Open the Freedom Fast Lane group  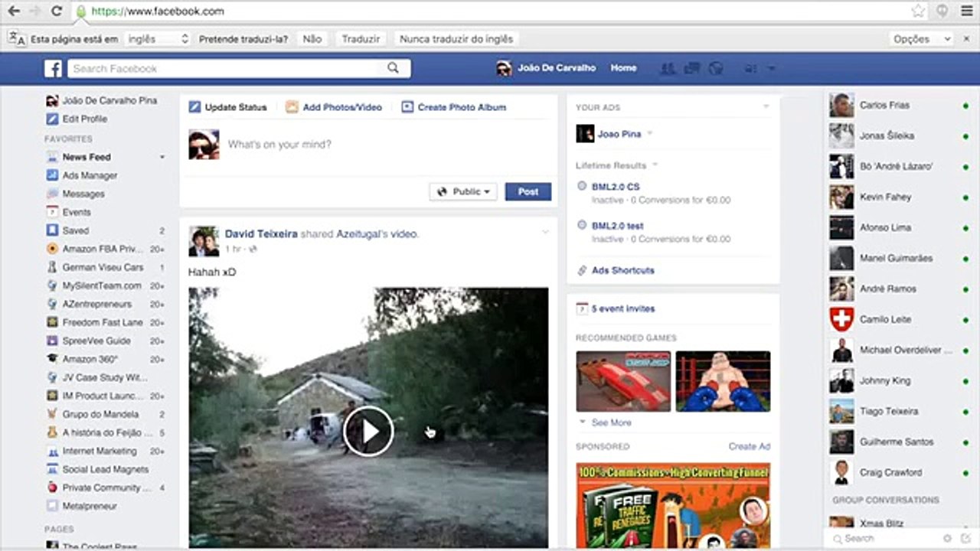click(103, 322)
